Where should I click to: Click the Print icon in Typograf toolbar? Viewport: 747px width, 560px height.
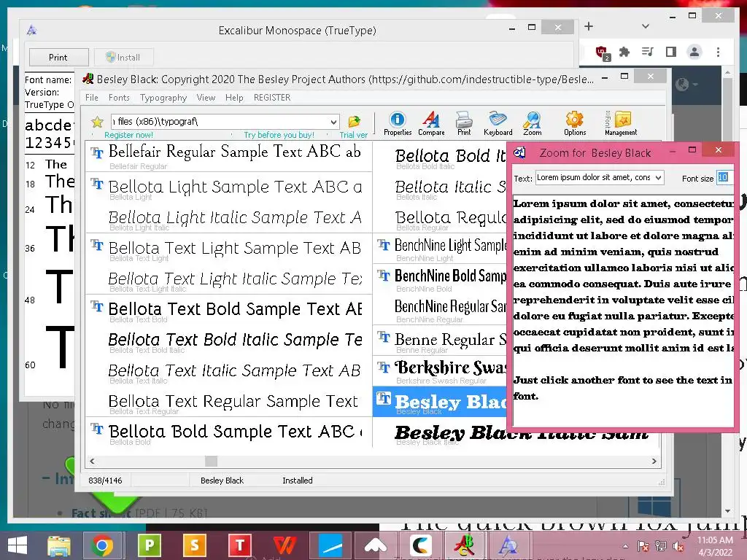[x=463, y=124]
